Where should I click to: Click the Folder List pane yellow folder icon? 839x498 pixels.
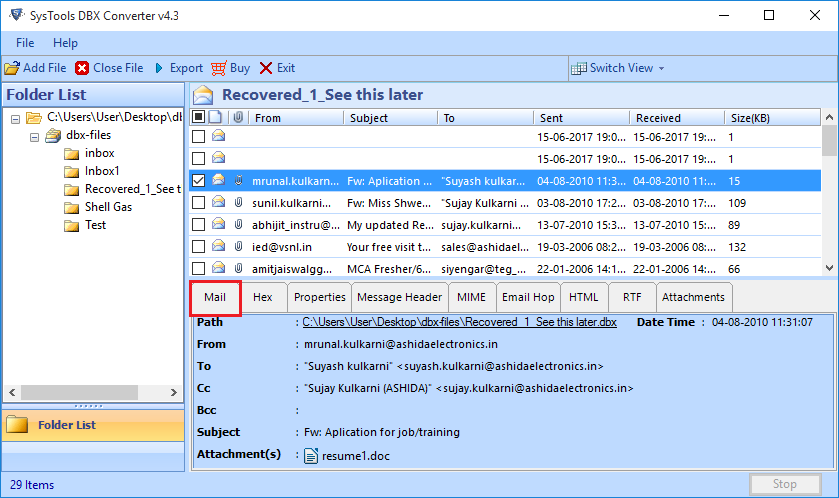(17, 425)
